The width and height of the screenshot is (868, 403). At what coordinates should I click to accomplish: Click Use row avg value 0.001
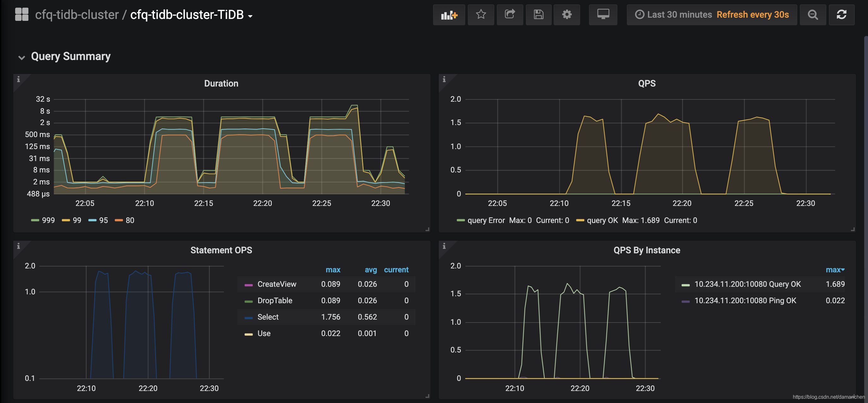click(x=367, y=333)
